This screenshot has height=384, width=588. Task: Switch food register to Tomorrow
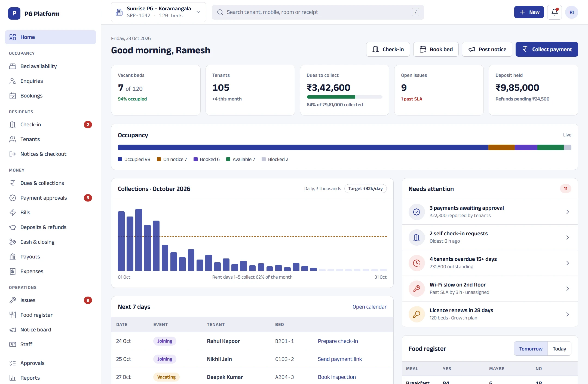(x=531, y=349)
